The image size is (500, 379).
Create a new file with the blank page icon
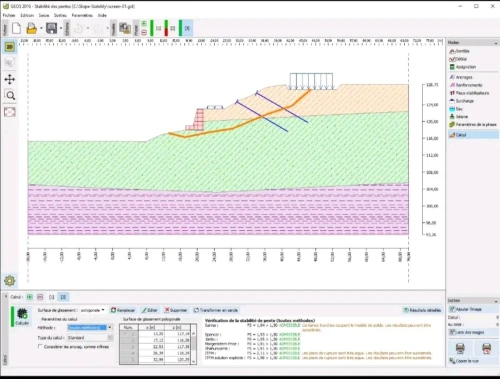pos(16,28)
